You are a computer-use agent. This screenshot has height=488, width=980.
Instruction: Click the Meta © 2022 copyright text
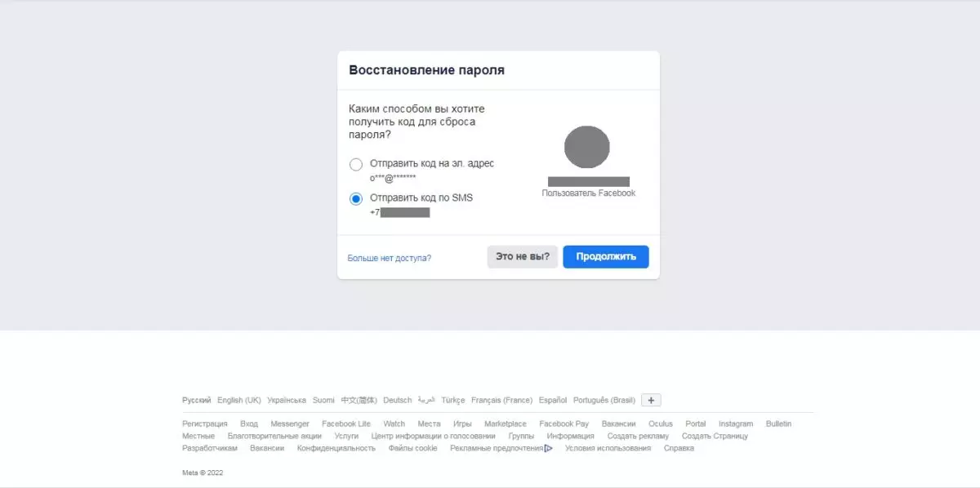[x=203, y=472]
